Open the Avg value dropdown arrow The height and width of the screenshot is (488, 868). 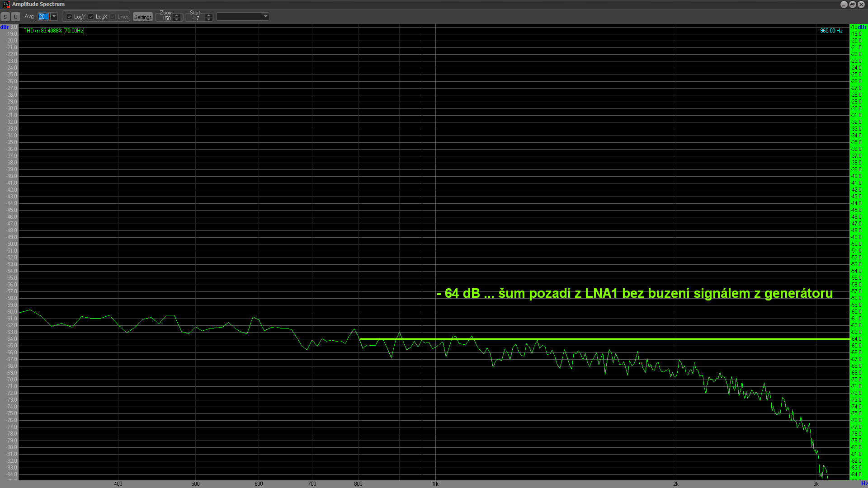pos(54,17)
